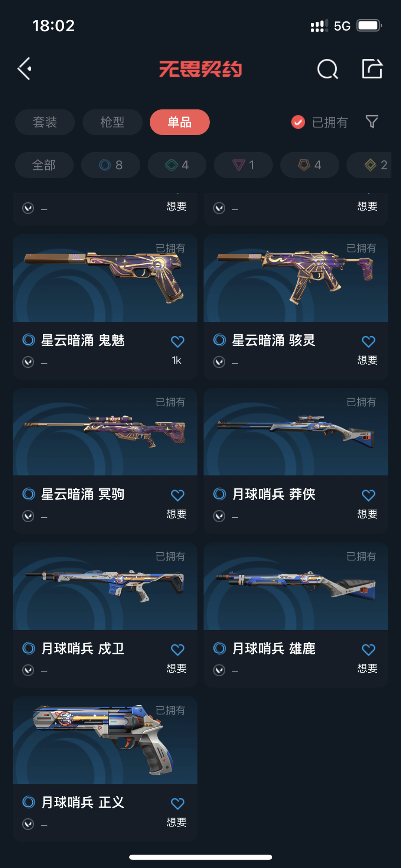Image resolution: width=401 pixels, height=868 pixels.
Task: Choose the 全部 filter chip
Action: (x=44, y=165)
